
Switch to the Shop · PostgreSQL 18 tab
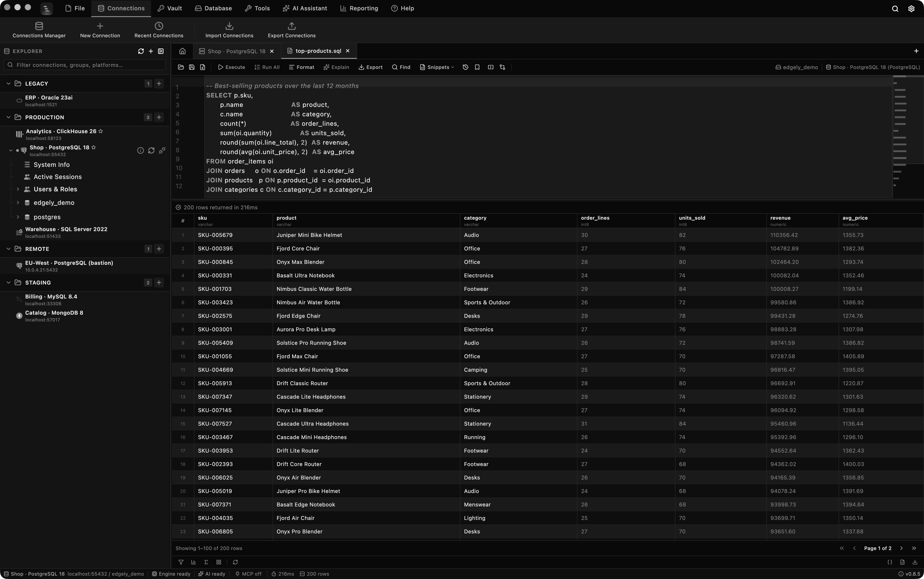click(x=236, y=51)
